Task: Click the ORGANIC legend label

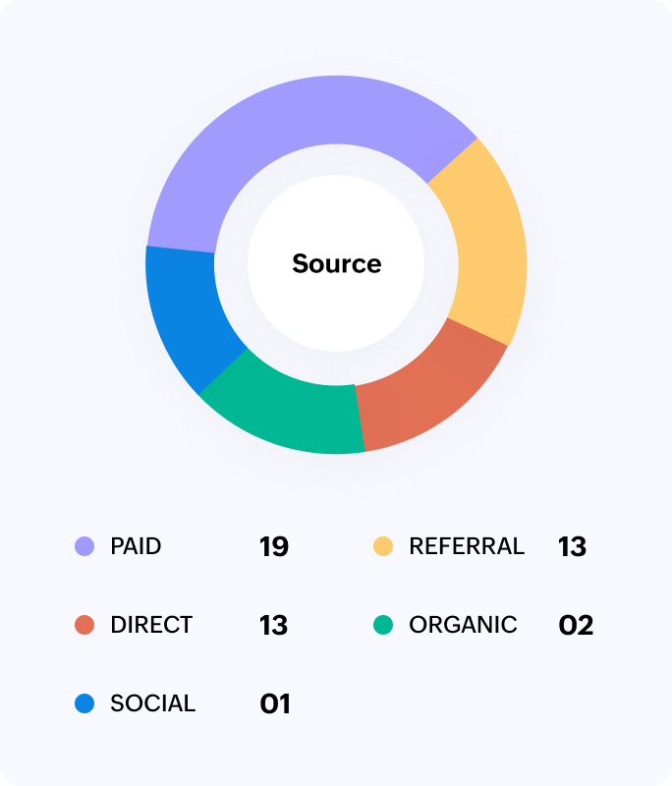Action: [463, 625]
